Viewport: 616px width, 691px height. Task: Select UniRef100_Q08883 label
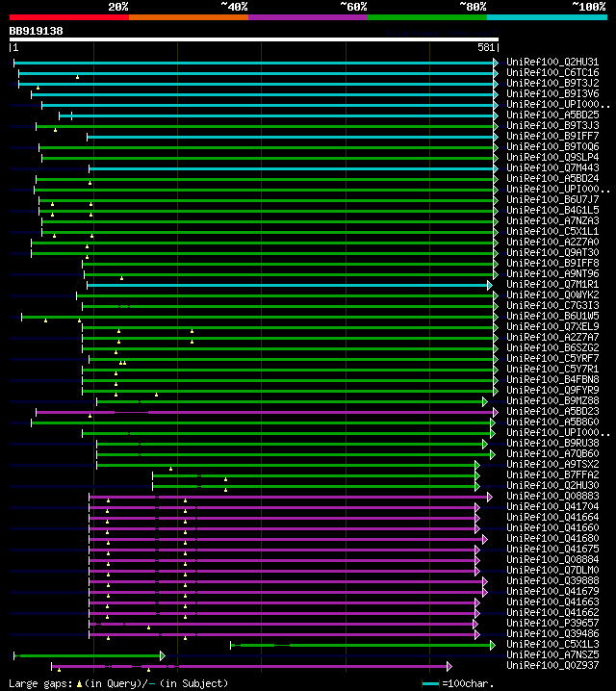click(552, 496)
